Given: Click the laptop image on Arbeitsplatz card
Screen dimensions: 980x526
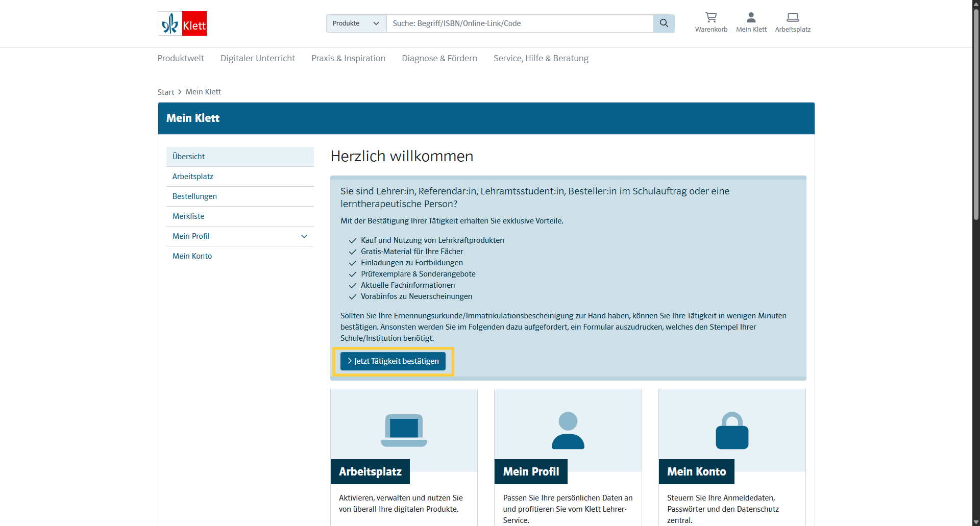Looking at the screenshot, I should click(x=404, y=430).
